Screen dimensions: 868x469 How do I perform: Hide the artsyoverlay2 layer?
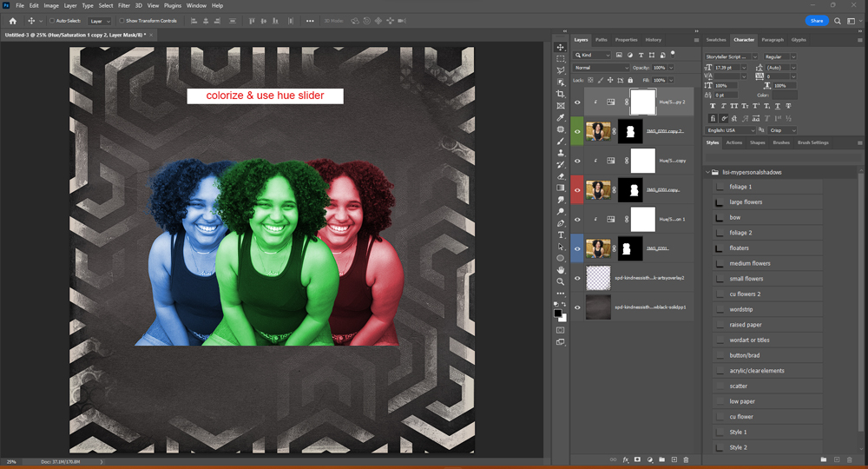click(577, 278)
